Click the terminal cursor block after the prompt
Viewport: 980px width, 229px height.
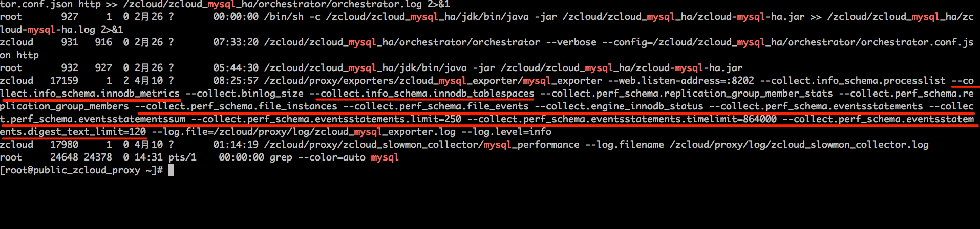pyautogui.click(x=171, y=170)
